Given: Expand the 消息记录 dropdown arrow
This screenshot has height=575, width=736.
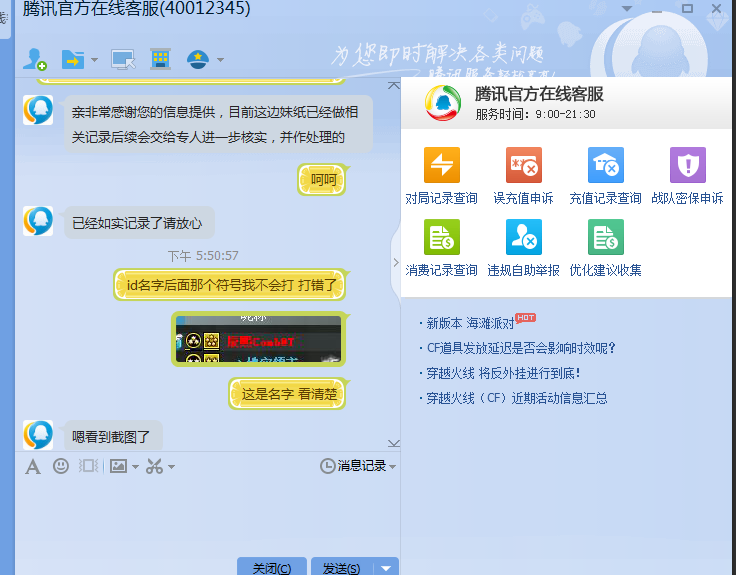Looking at the screenshot, I should point(392,467).
